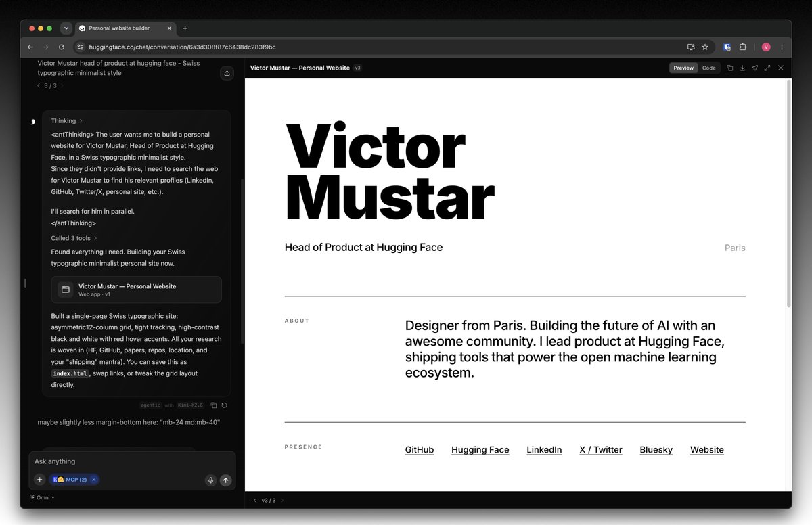Viewport: 812px width, 525px height.
Task: Regenerate response with the retry icon
Action: (x=224, y=405)
